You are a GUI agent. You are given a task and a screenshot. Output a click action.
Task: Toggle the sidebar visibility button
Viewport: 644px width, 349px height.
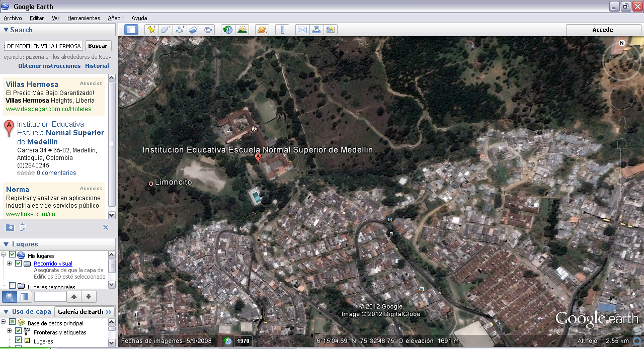[x=131, y=30]
